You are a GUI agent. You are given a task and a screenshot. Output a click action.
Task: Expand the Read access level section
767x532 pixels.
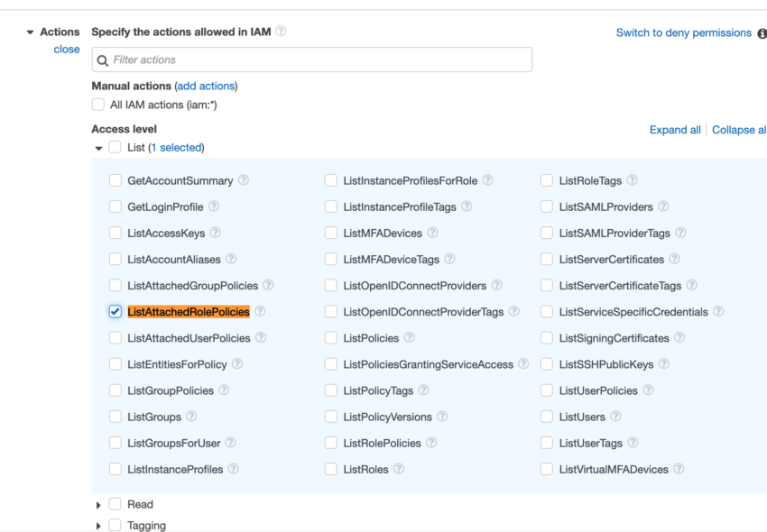tap(99, 504)
